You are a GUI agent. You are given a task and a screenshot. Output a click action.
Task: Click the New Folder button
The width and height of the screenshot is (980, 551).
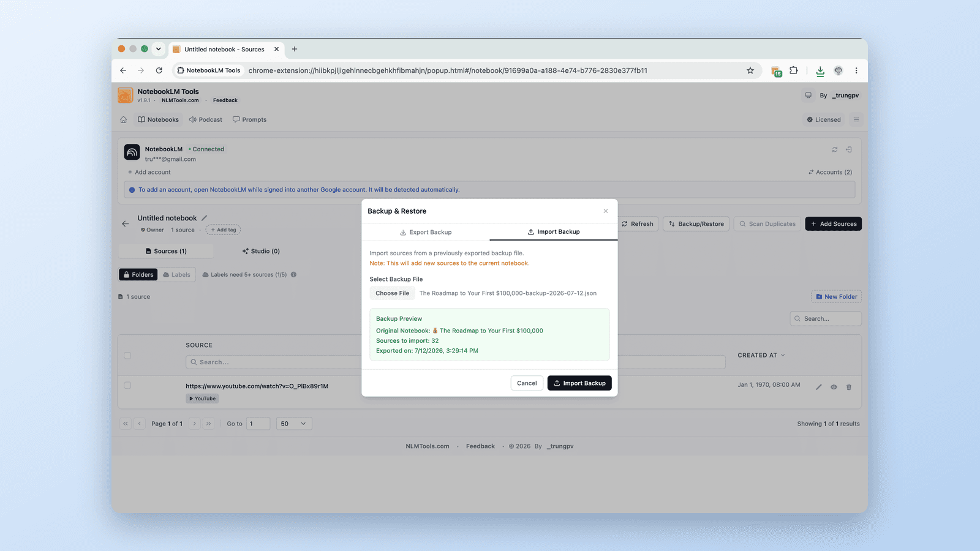(x=837, y=297)
